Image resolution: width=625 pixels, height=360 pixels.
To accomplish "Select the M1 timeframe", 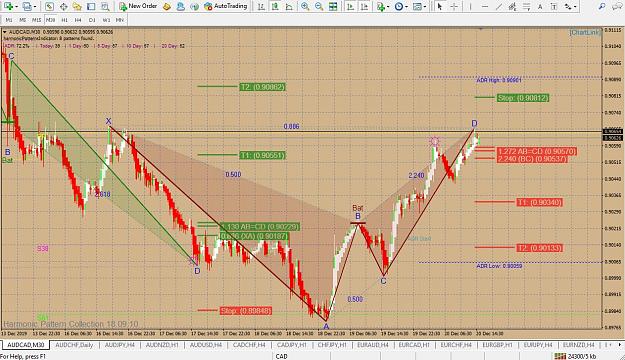I will [9, 20].
